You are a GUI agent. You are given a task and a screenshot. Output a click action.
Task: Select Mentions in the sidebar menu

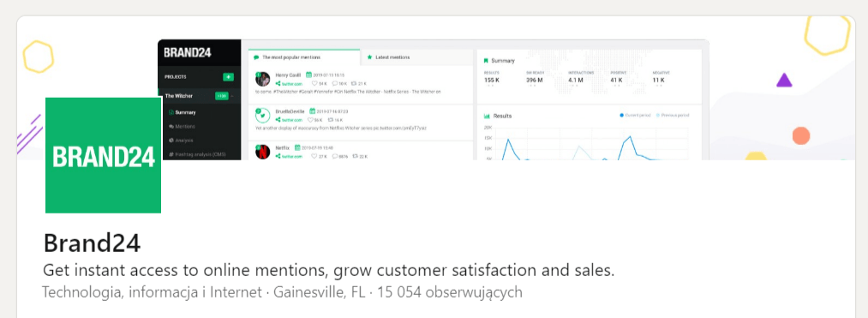[x=183, y=126]
